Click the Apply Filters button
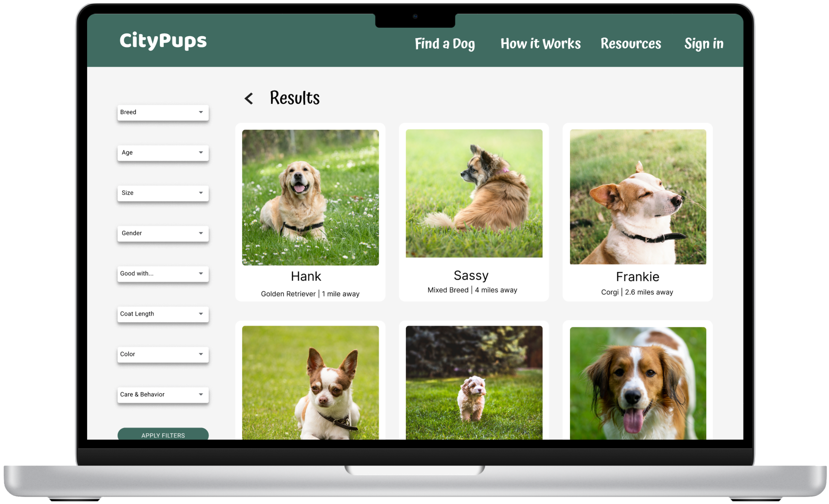The image size is (829, 504). 163,434
